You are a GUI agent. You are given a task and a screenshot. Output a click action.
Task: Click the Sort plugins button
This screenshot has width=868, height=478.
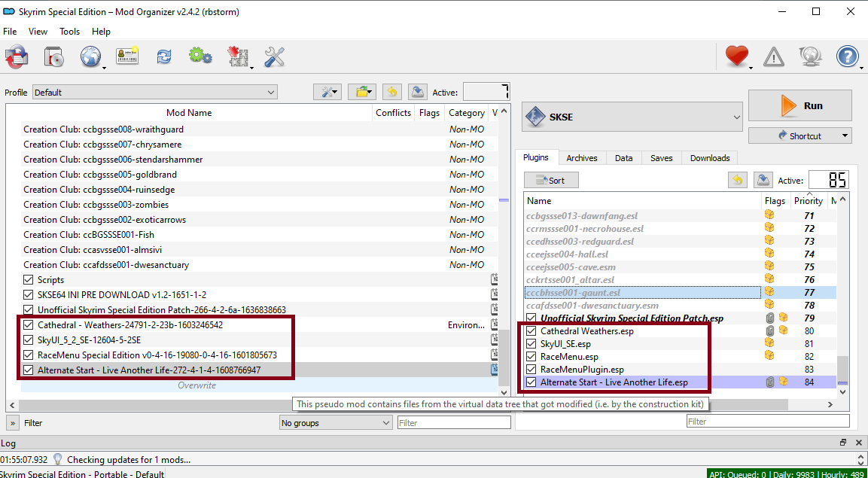551,180
